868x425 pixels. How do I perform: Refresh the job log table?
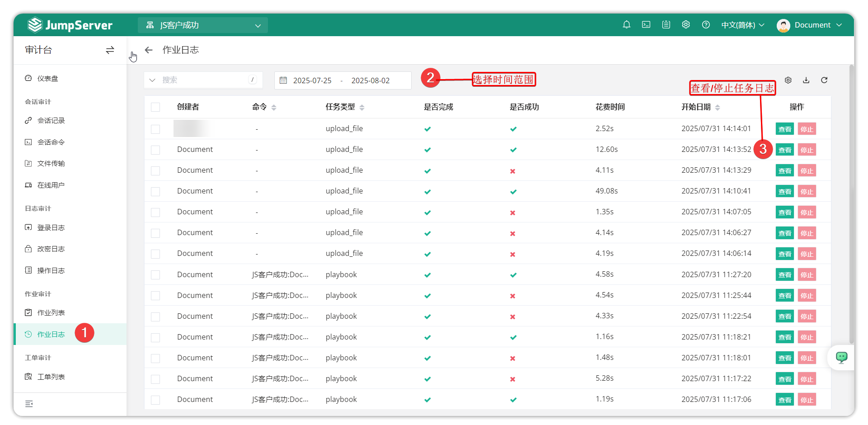pos(824,80)
